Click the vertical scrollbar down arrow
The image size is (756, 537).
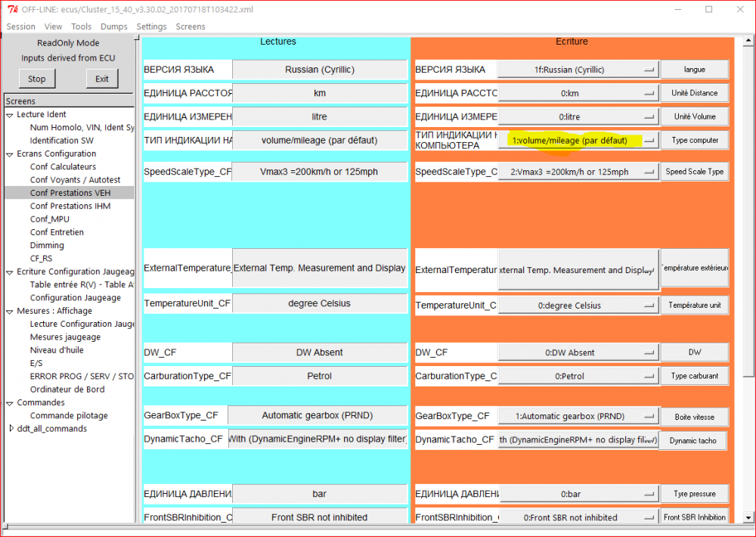748,517
